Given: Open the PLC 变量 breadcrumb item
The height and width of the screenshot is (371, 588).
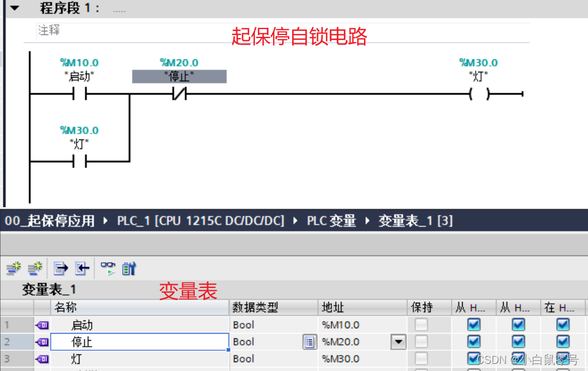Looking at the screenshot, I should click(331, 221).
